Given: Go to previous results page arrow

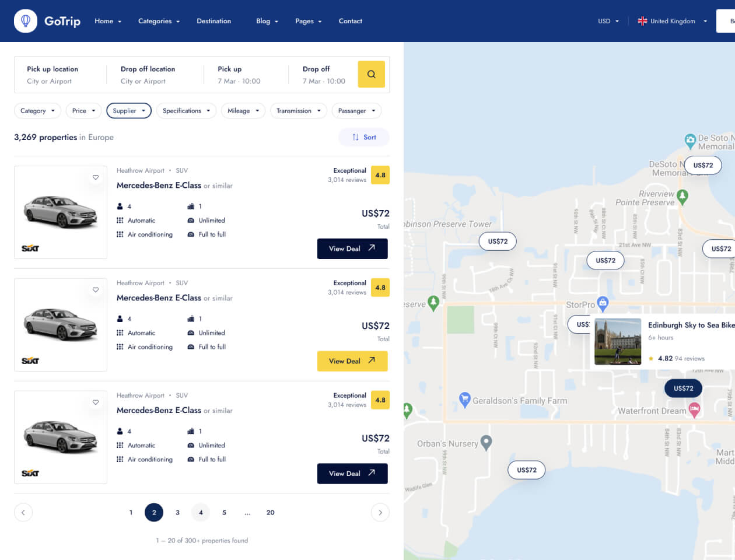Looking at the screenshot, I should 23,513.
